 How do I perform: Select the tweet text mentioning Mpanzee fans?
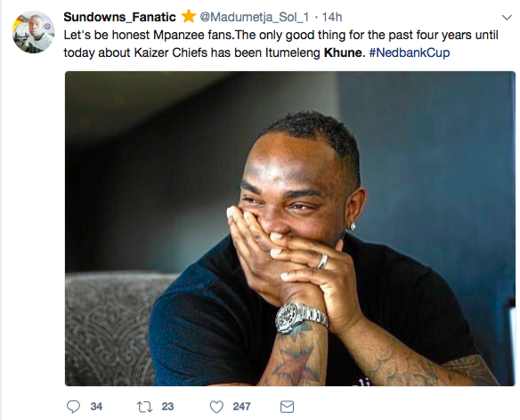tap(280, 44)
